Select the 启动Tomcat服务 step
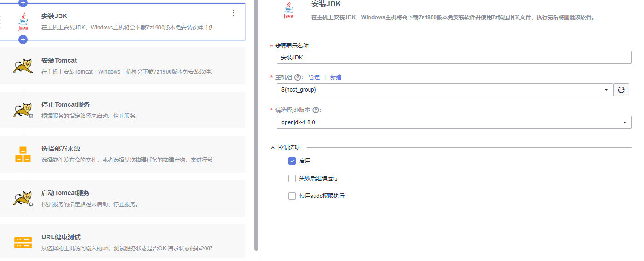The height and width of the screenshot is (261, 644). [123, 198]
